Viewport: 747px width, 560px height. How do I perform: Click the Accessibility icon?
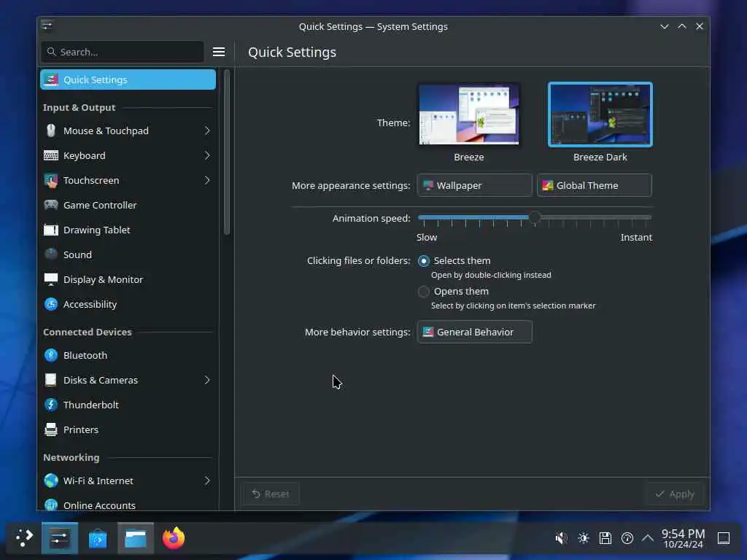pyautogui.click(x=51, y=304)
